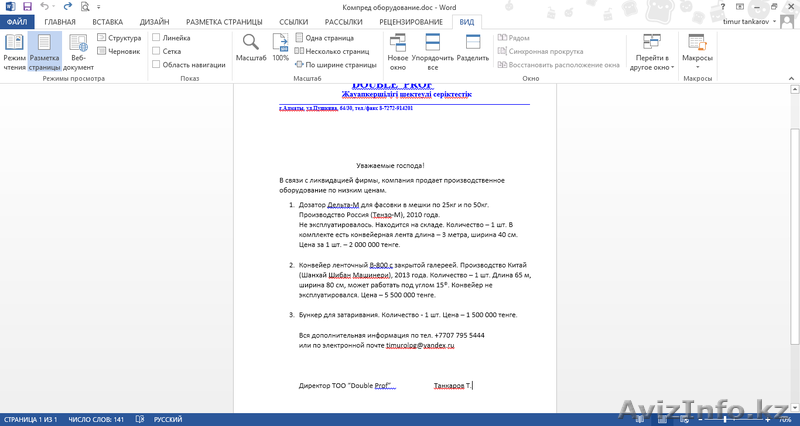Click the Save icon in quick access toolbar
Viewport: 800px width, 426px height.
click(26, 6)
